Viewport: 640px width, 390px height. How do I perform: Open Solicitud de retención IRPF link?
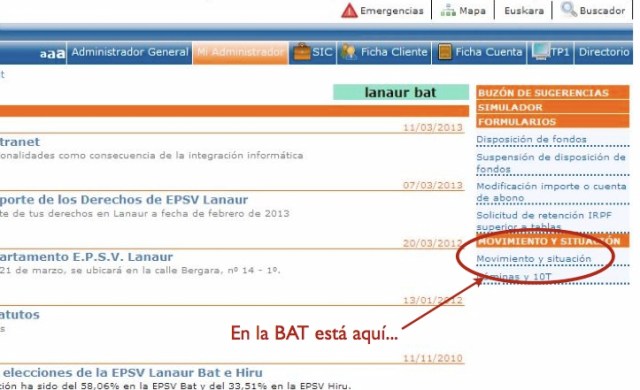544,220
